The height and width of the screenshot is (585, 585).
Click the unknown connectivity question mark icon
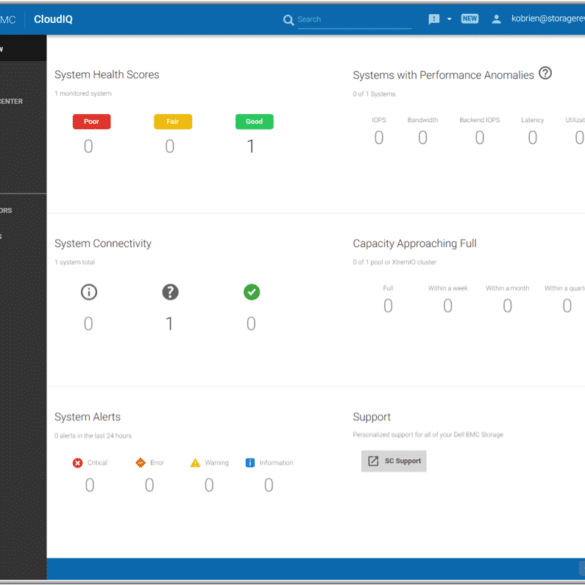point(170,292)
